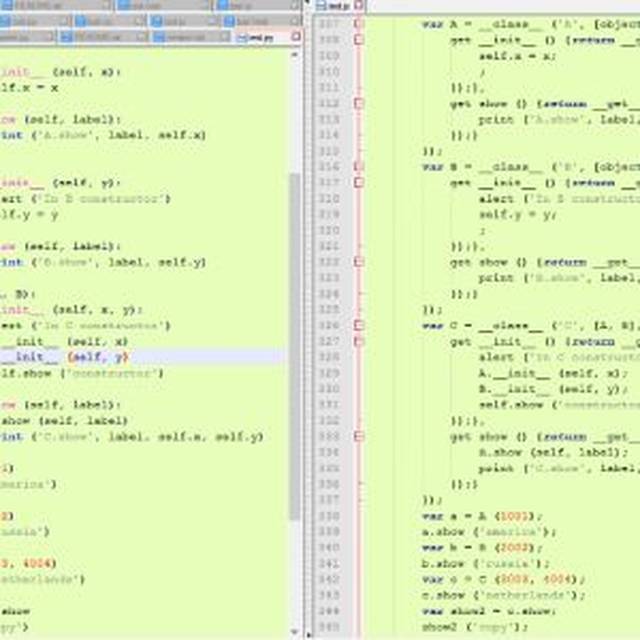Click 'label, self.x, self.y)' line in left pane

(x=131, y=437)
